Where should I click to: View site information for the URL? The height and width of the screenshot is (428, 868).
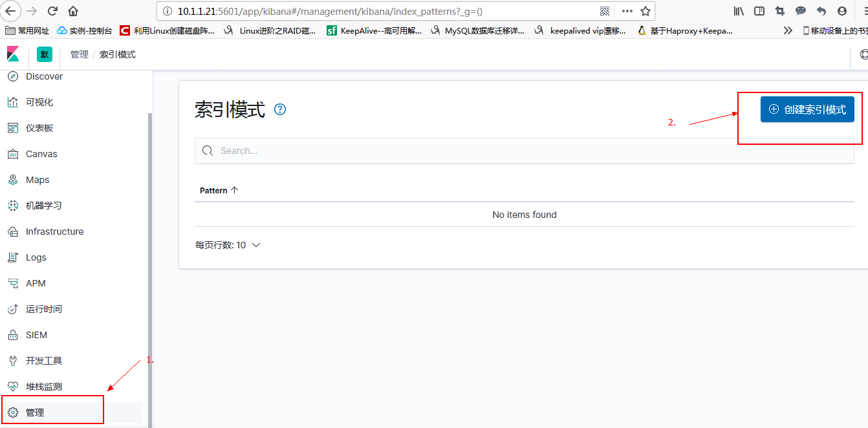click(x=168, y=11)
